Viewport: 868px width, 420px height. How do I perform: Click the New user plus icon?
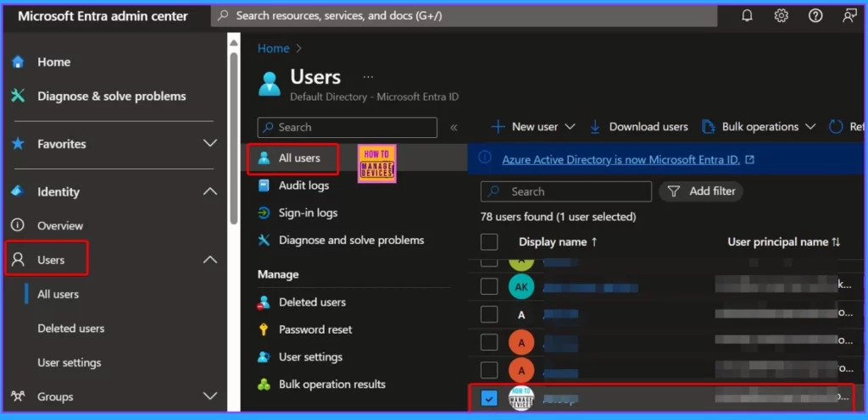pos(498,127)
